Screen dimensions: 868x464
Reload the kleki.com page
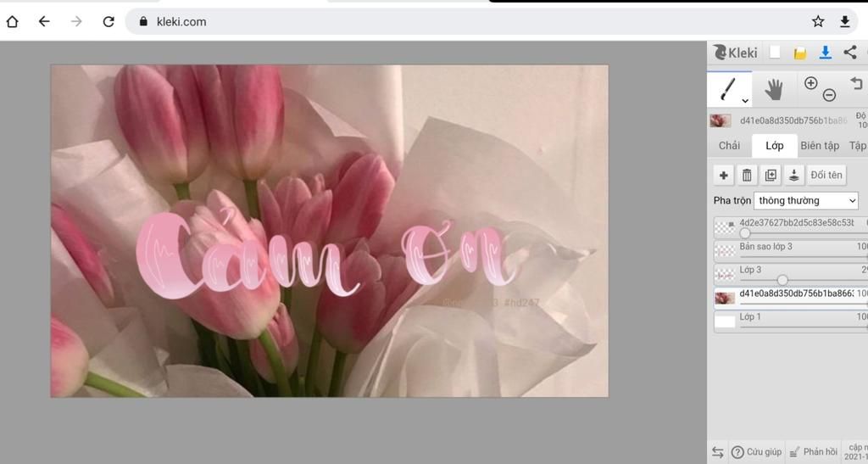click(108, 21)
